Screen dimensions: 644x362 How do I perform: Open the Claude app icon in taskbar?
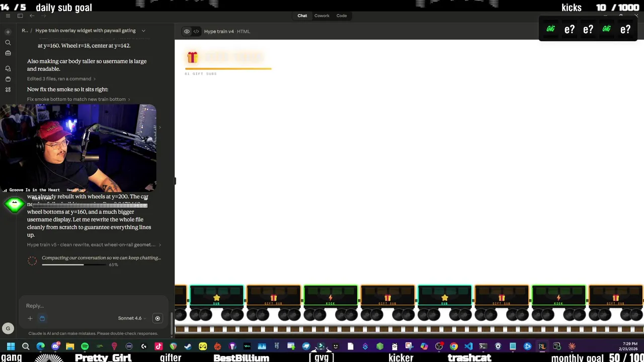click(572, 346)
